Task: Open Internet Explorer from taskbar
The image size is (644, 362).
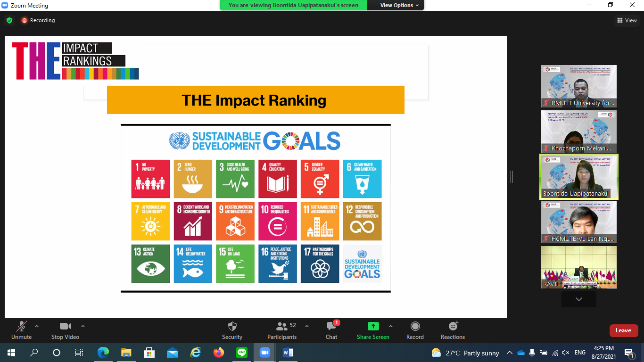Action: click(195, 353)
